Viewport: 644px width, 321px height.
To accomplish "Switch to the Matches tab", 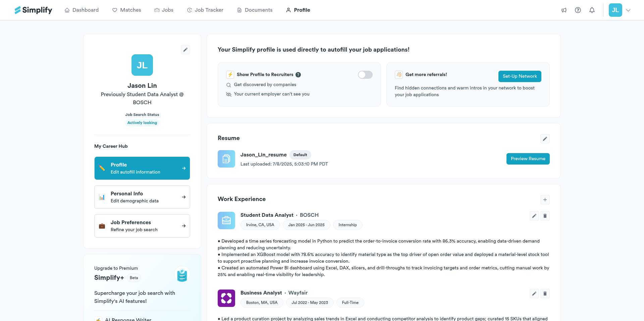I will 126,10.
